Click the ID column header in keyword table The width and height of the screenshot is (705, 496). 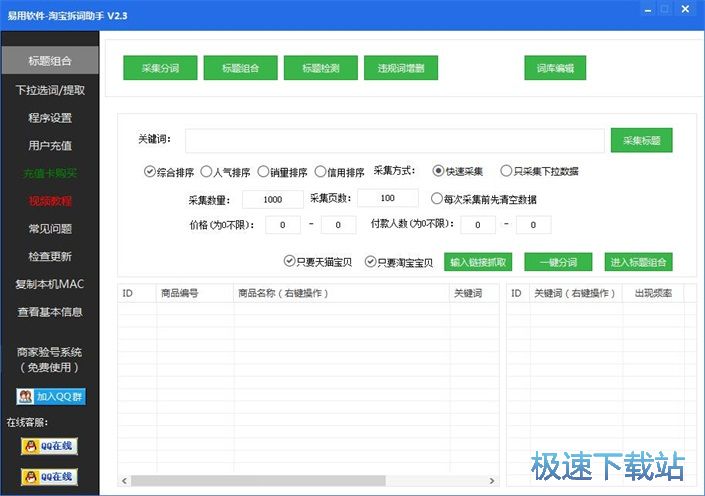(x=518, y=293)
